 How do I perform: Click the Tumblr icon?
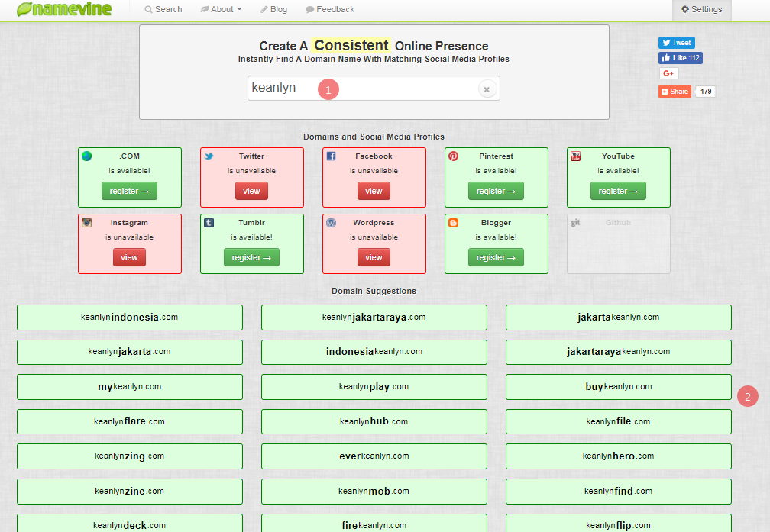pos(209,222)
